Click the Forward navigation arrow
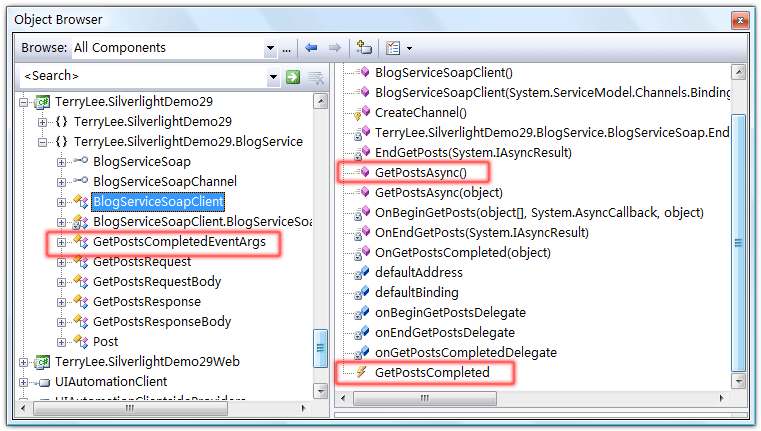 click(335, 48)
